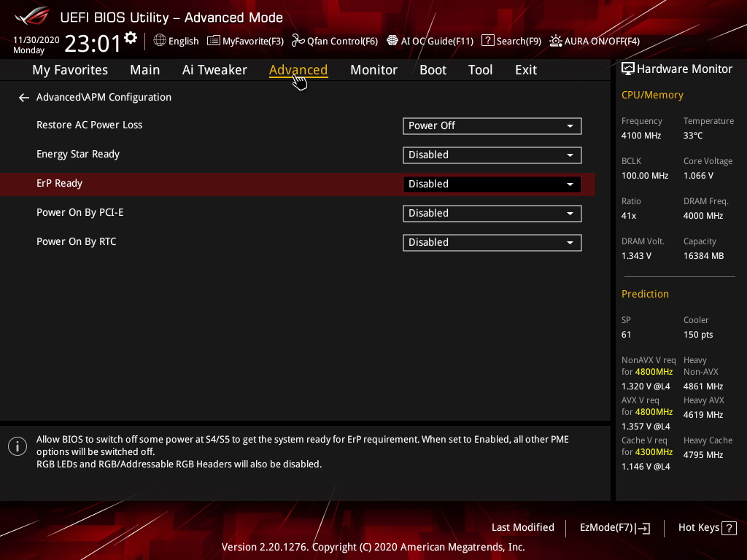747x560 pixels.
Task: Select the Advanced tab
Action: pyautogui.click(x=298, y=70)
